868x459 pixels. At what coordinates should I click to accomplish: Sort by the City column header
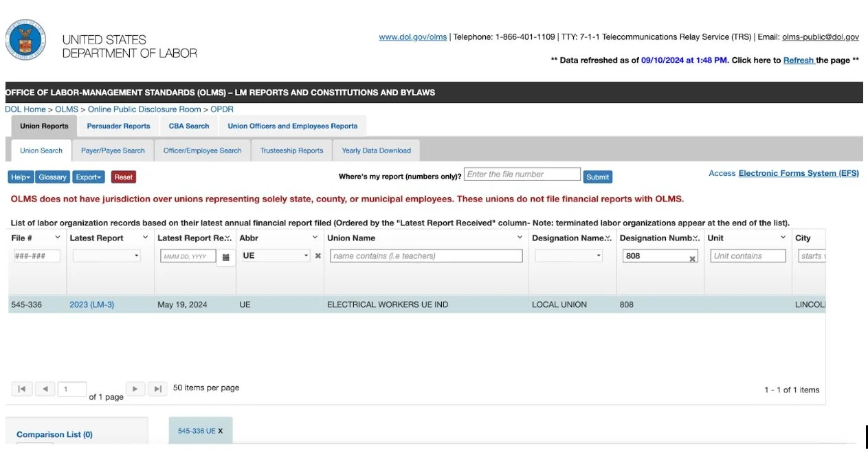point(803,238)
